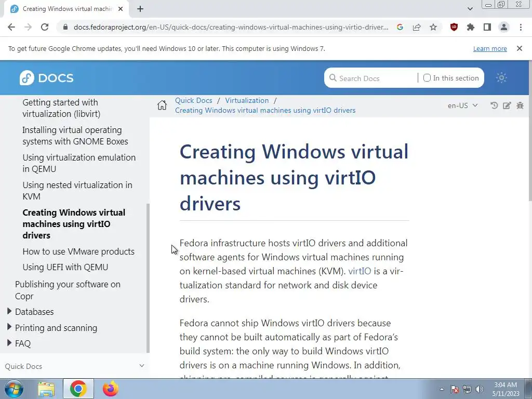Open a new tab with plus button

(x=140, y=9)
